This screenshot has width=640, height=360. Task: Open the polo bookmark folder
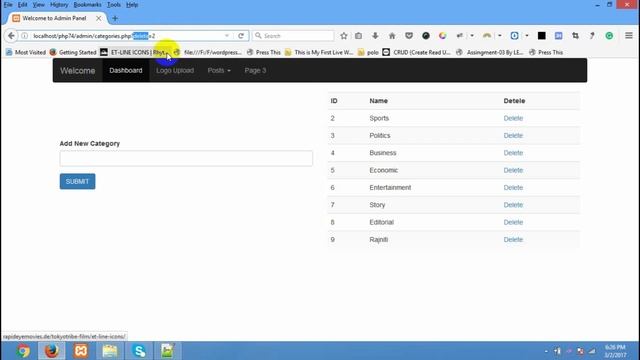click(x=368, y=52)
